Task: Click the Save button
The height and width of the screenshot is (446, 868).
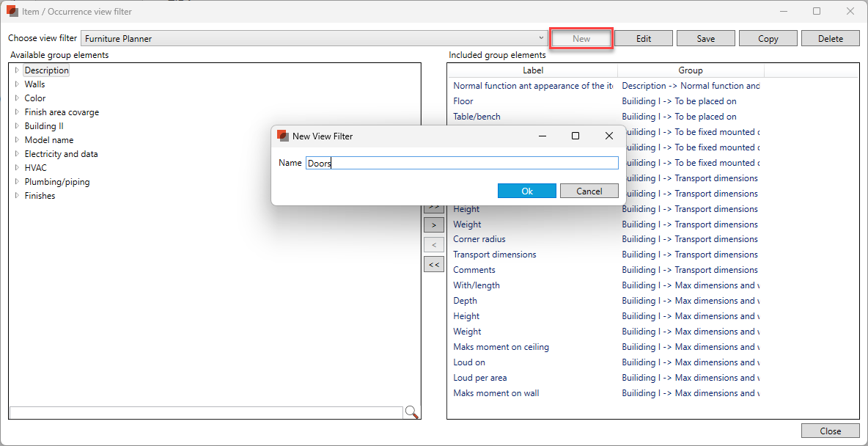Action: coord(705,39)
